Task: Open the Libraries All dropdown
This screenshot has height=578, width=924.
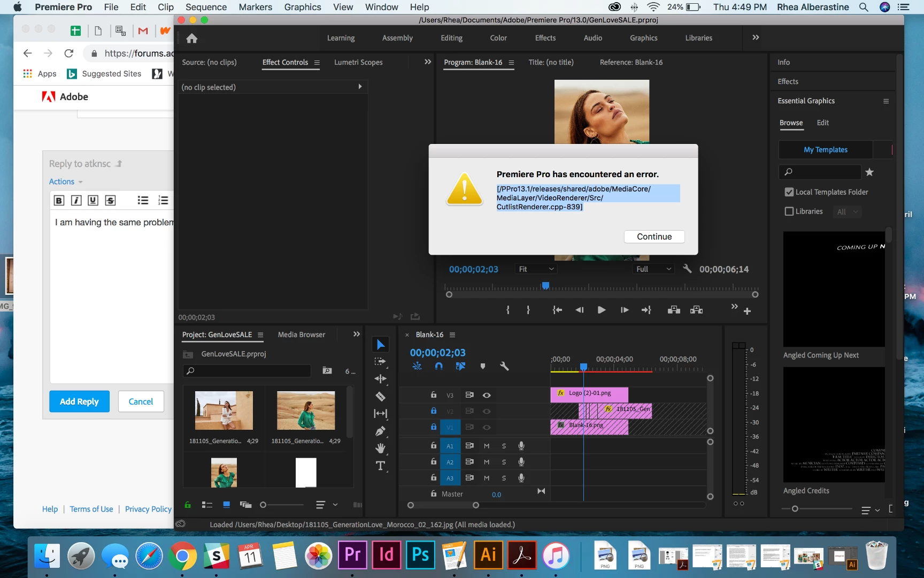Action: (x=847, y=212)
